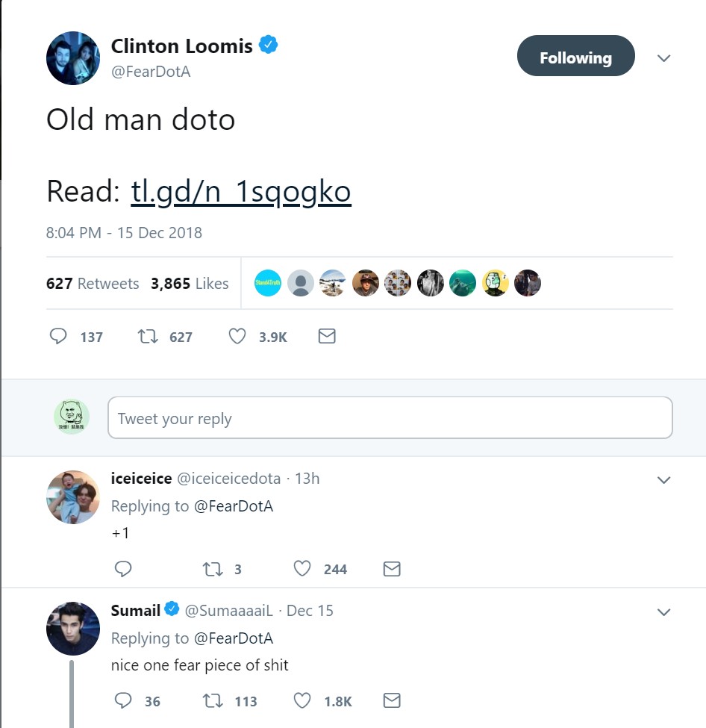
Task: Reply to iceiceice's +1 tweet
Action: (123, 569)
